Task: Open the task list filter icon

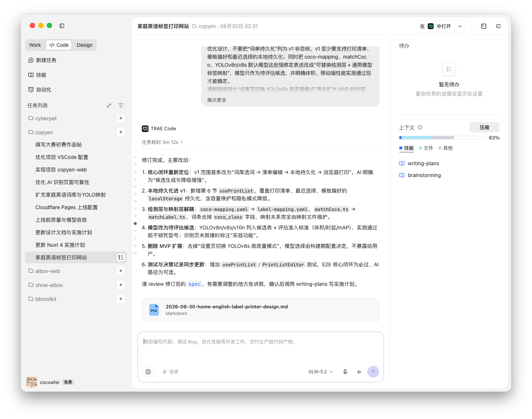Action: coord(121,105)
